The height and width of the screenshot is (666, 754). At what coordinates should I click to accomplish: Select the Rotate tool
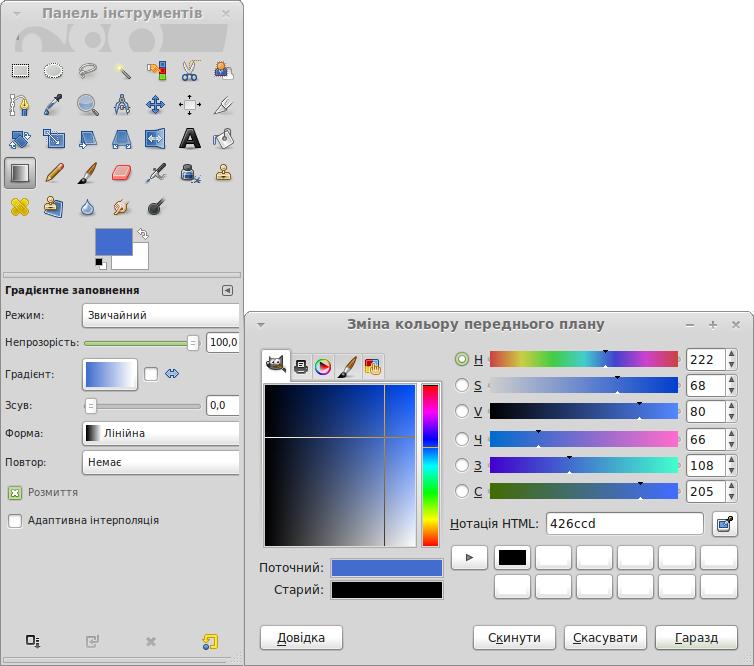point(20,139)
